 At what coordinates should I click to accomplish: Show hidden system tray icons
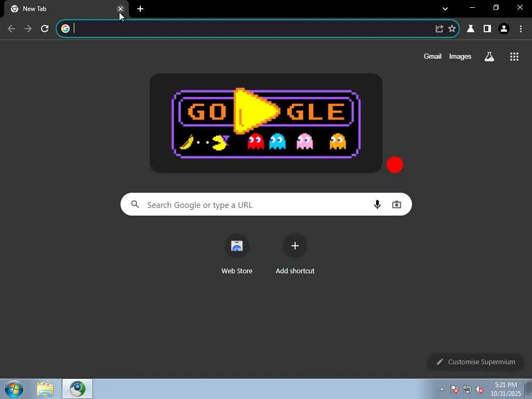pyautogui.click(x=442, y=389)
